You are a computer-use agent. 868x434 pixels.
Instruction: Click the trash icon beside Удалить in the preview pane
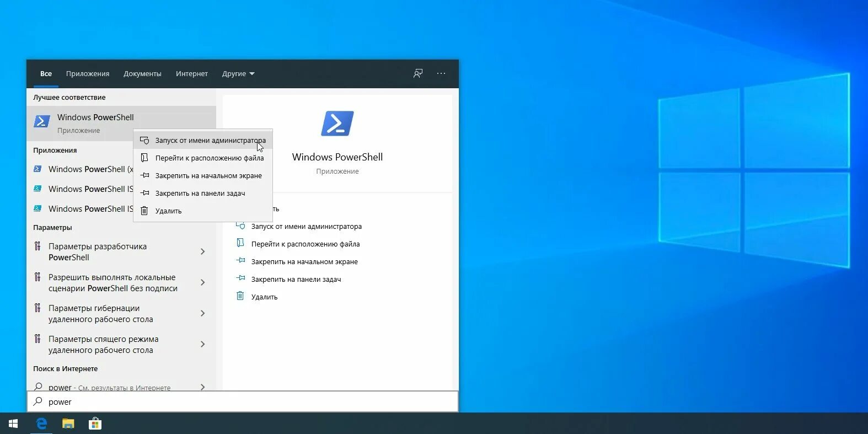pos(240,296)
